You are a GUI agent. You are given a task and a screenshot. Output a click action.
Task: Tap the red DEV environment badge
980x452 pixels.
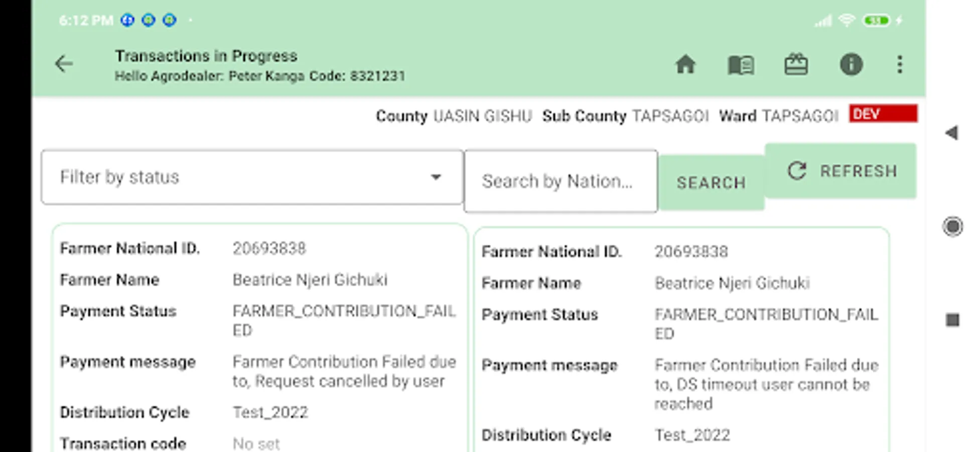[883, 114]
